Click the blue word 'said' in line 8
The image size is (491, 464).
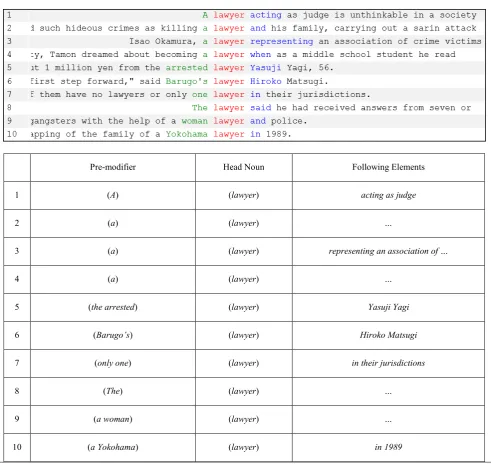pyautogui.click(x=260, y=108)
